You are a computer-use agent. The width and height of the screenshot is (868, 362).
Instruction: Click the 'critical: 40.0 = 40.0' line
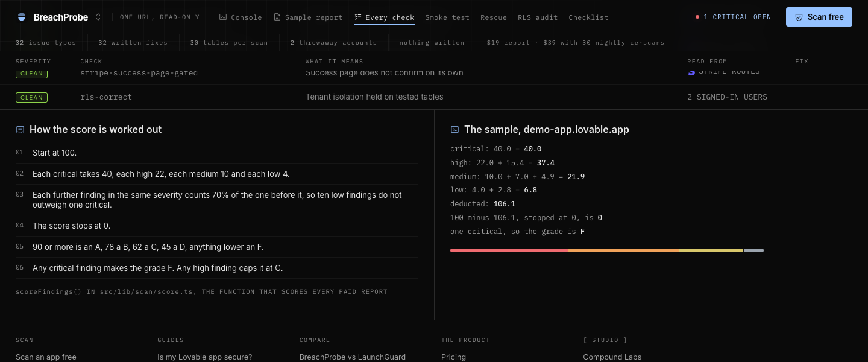(x=496, y=149)
